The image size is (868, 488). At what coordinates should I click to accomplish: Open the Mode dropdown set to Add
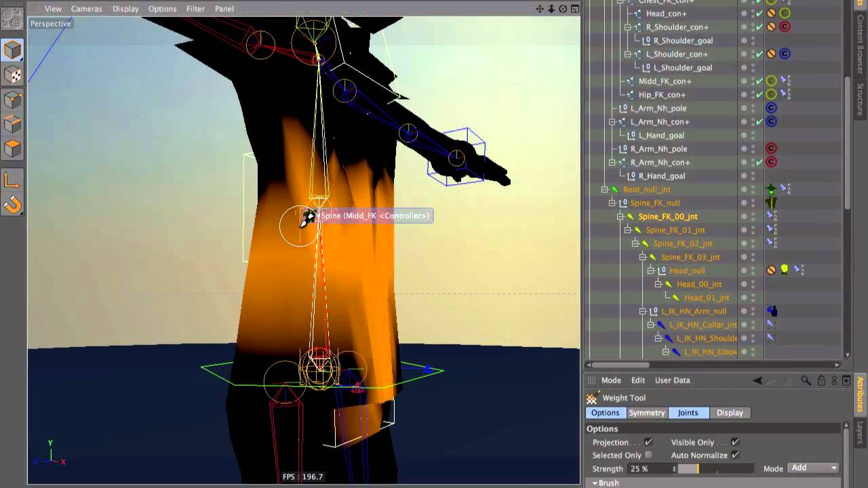click(x=814, y=468)
